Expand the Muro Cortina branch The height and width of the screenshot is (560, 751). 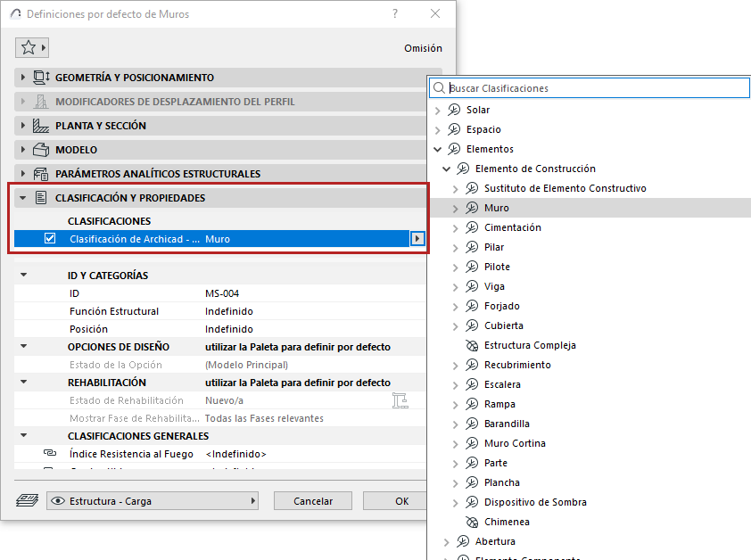(456, 444)
